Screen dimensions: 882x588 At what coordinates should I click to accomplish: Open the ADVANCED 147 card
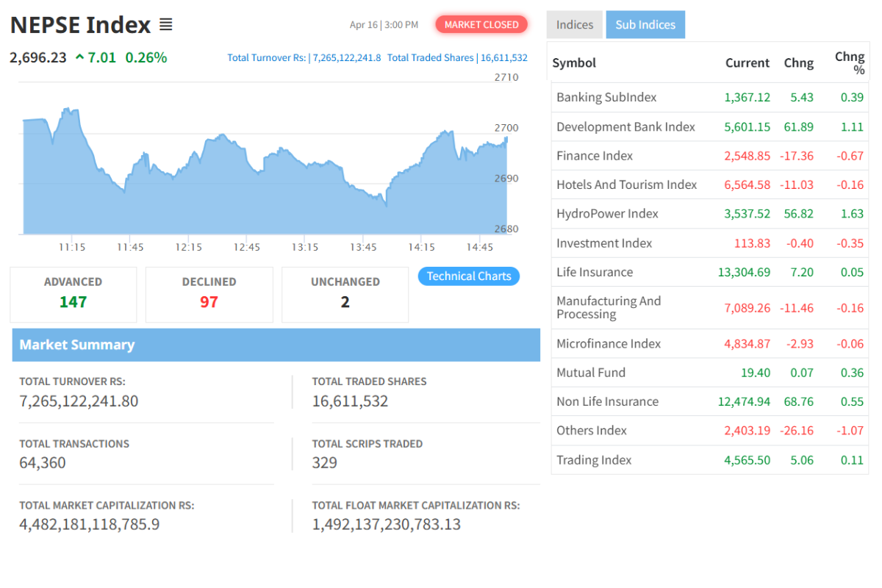click(73, 295)
